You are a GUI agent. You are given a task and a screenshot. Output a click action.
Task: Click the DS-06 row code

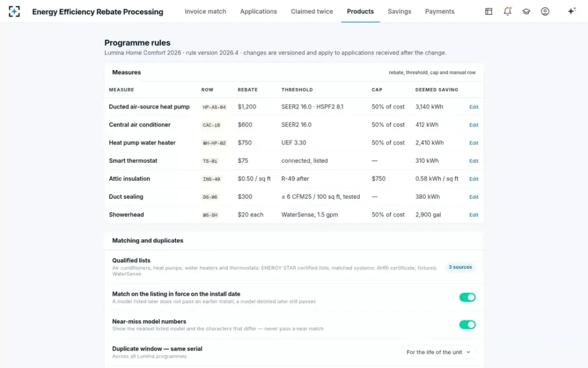click(x=210, y=197)
